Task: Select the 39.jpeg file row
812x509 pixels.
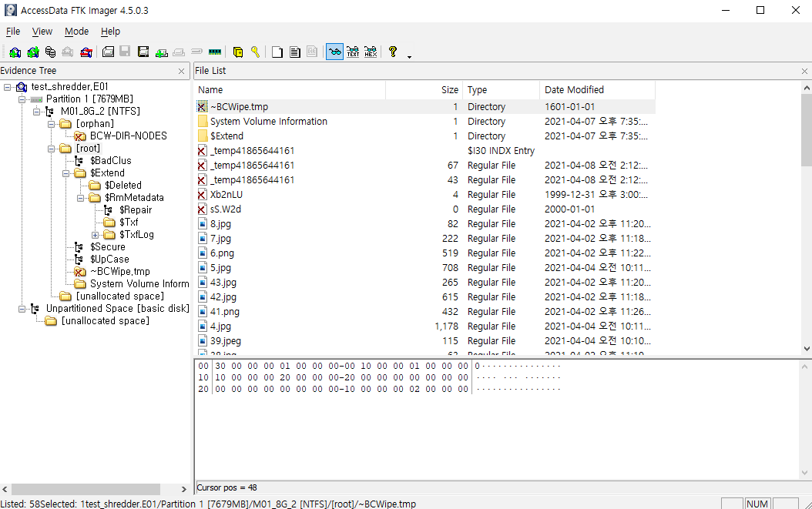Action: click(424, 341)
